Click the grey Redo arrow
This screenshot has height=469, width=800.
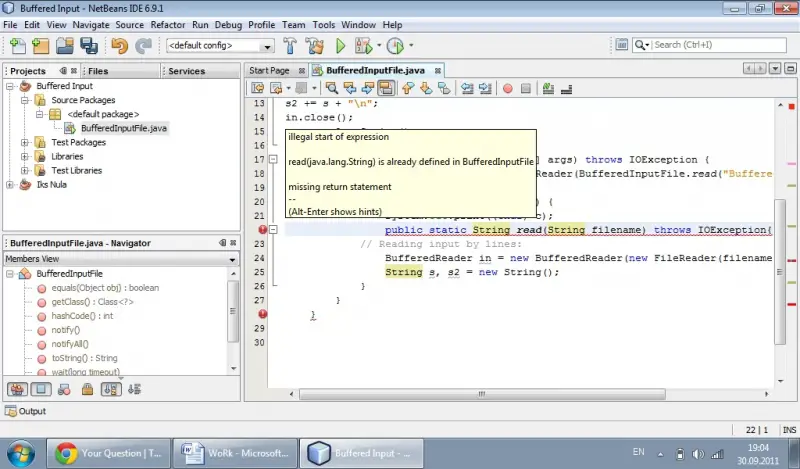[x=143, y=46]
